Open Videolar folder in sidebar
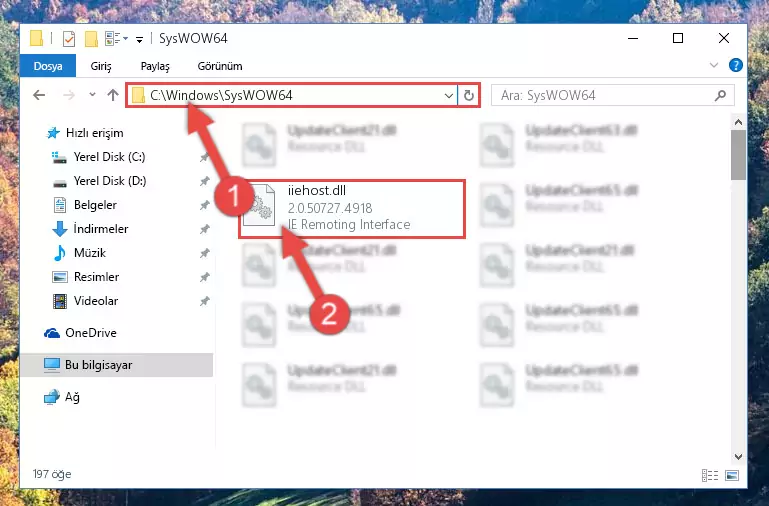The image size is (769, 506). (x=85, y=301)
